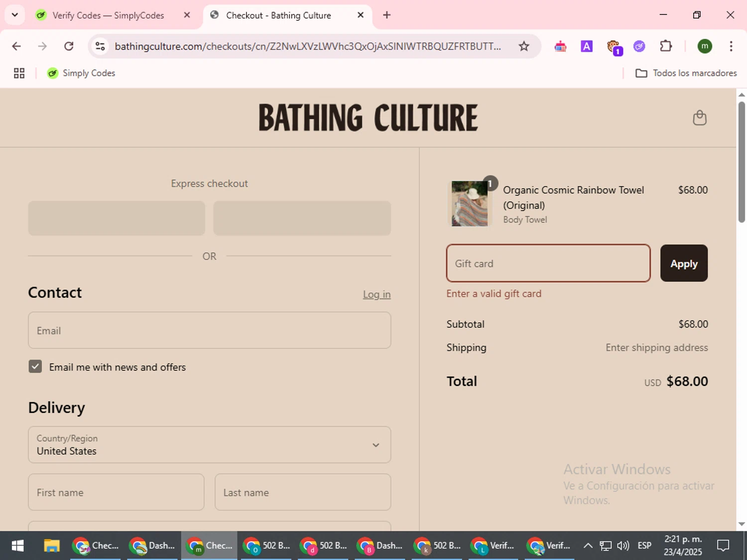
Task: Open the notifications center icon
Action: coord(723,546)
